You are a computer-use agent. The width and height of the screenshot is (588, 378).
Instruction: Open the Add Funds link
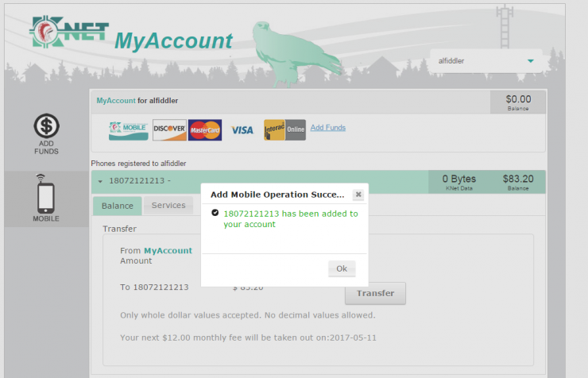tap(327, 128)
